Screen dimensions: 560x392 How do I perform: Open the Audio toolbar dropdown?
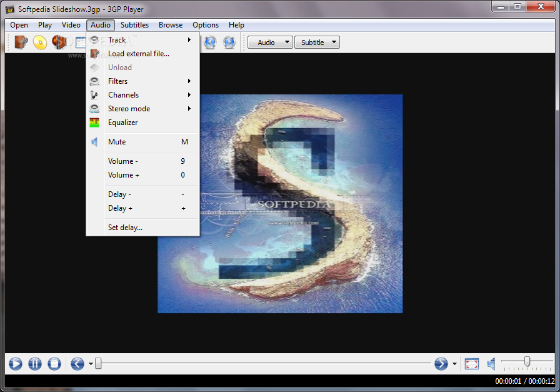[270, 42]
